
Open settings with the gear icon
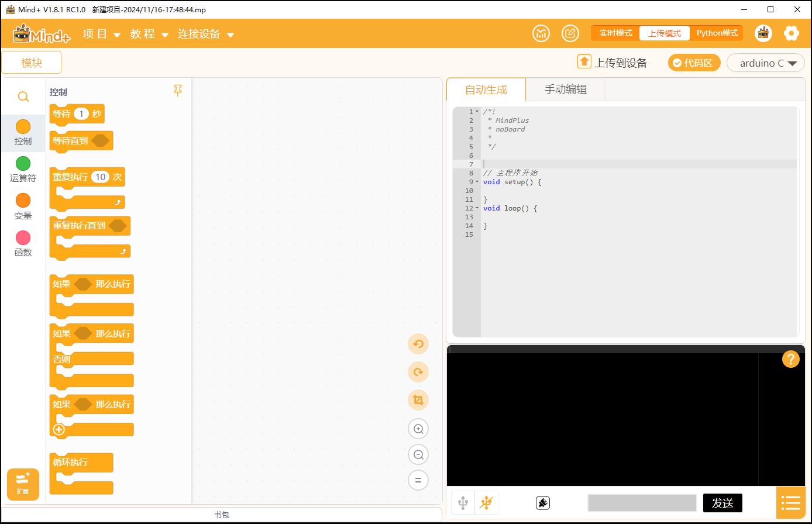pos(792,33)
